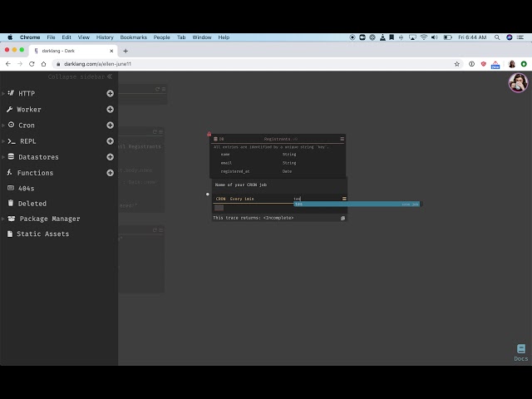Open the Worker section

pyautogui.click(x=29, y=109)
